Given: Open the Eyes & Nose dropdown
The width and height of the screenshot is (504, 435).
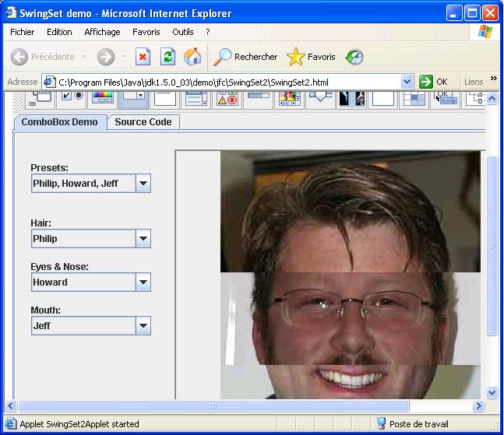Looking at the screenshot, I should 143,282.
